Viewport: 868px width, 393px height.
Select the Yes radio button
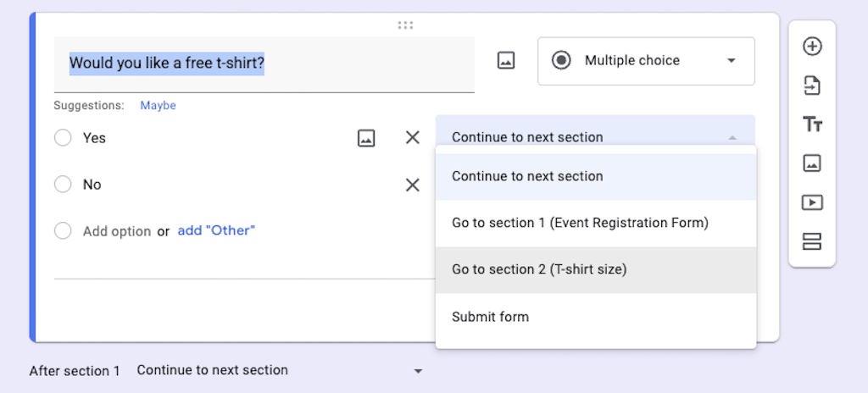(63, 138)
